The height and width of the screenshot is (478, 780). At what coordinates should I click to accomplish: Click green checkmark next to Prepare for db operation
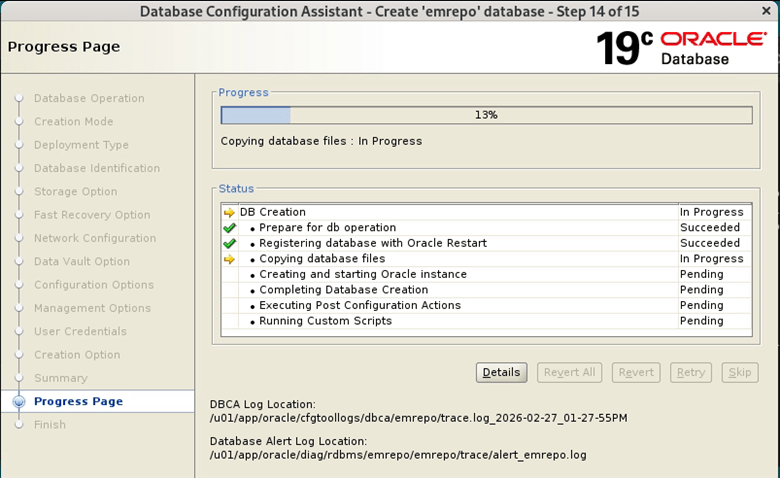click(229, 228)
